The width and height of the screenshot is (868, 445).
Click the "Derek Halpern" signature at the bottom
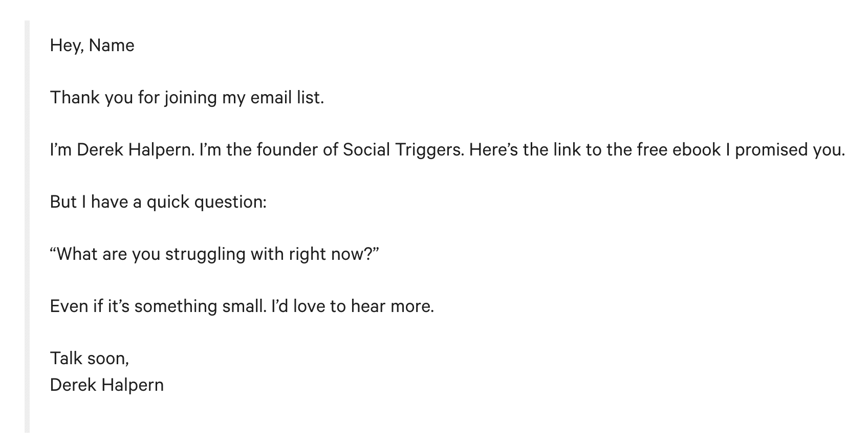click(107, 385)
